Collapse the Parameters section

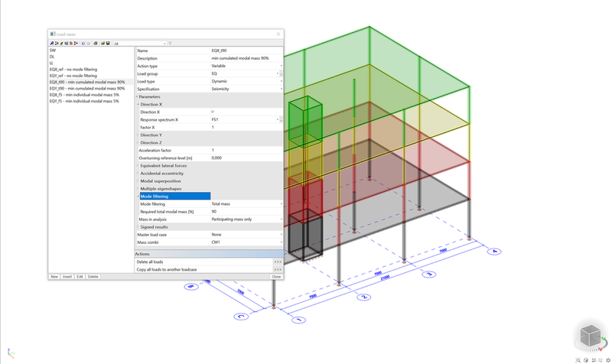point(137,97)
